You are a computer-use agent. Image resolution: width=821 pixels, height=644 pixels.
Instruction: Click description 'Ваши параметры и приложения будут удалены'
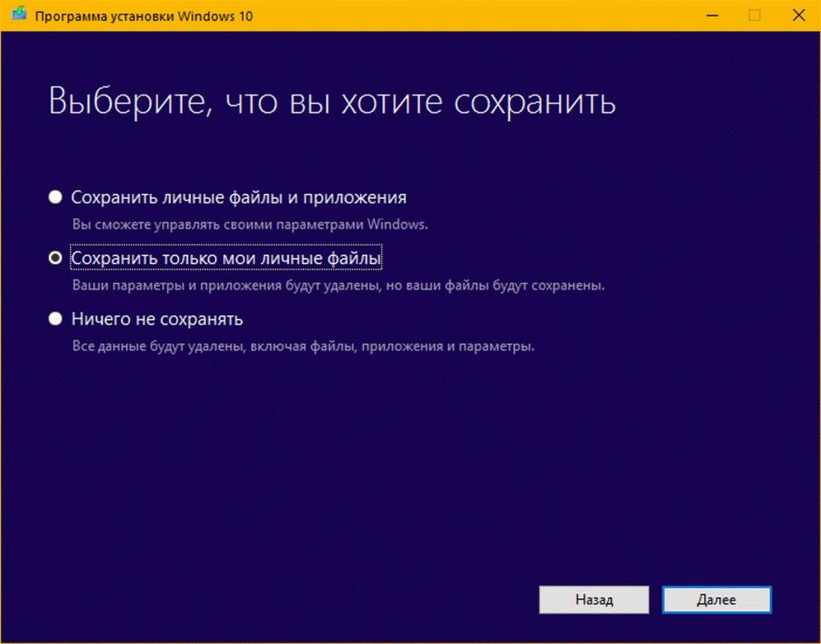(x=227, y=286)
